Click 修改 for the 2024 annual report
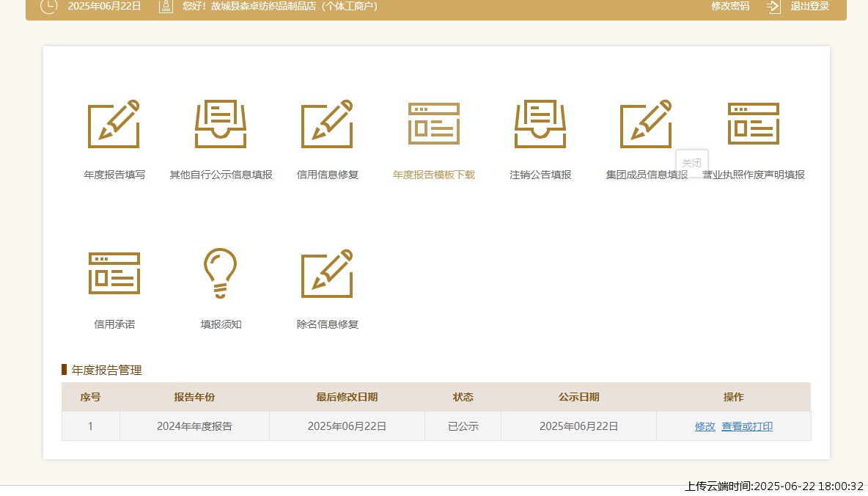The width and height of the screenshot is (868, 496). [x=705, y=426]
